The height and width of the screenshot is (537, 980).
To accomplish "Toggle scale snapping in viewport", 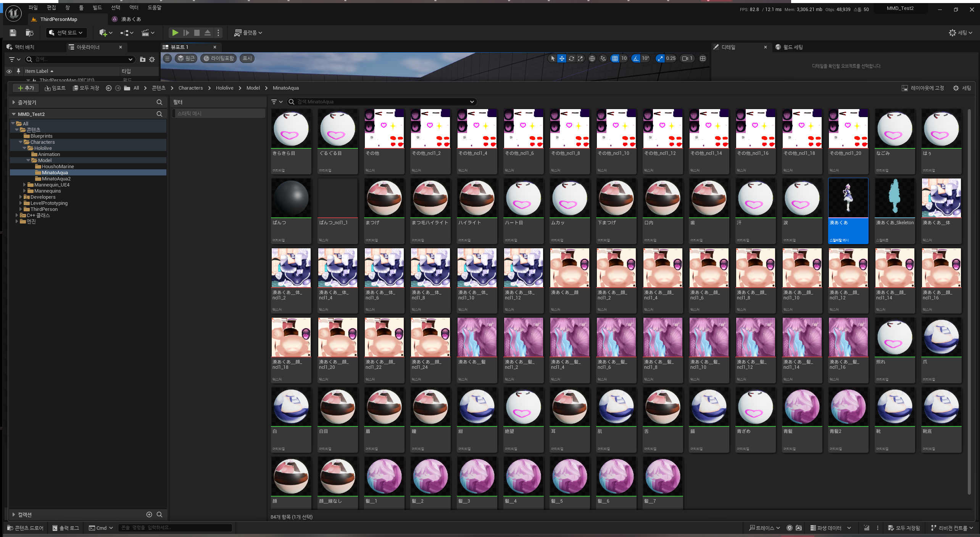I will (x=660, y=58).
